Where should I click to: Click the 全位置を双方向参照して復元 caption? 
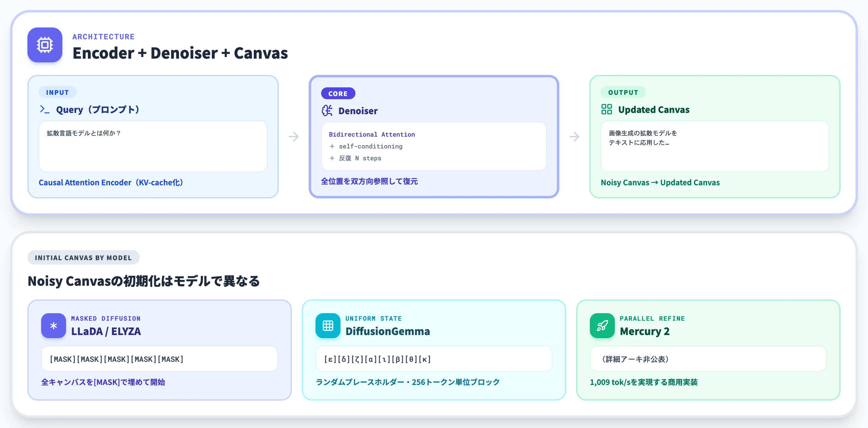point(369,182)
